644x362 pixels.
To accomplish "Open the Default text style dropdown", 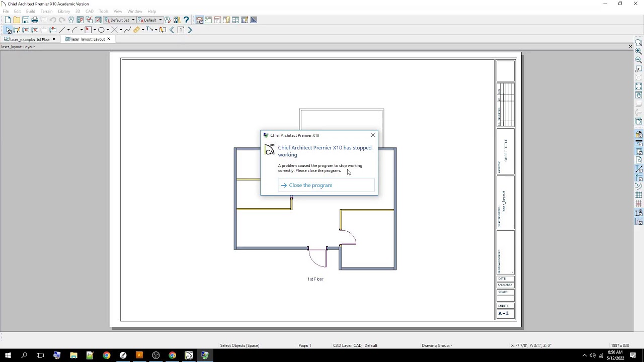I will [x=150, y=20].
